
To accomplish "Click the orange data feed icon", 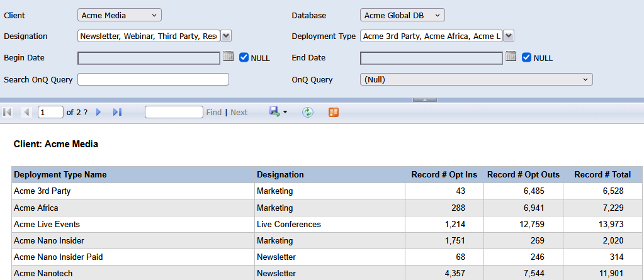I will [x=334, y=112].
